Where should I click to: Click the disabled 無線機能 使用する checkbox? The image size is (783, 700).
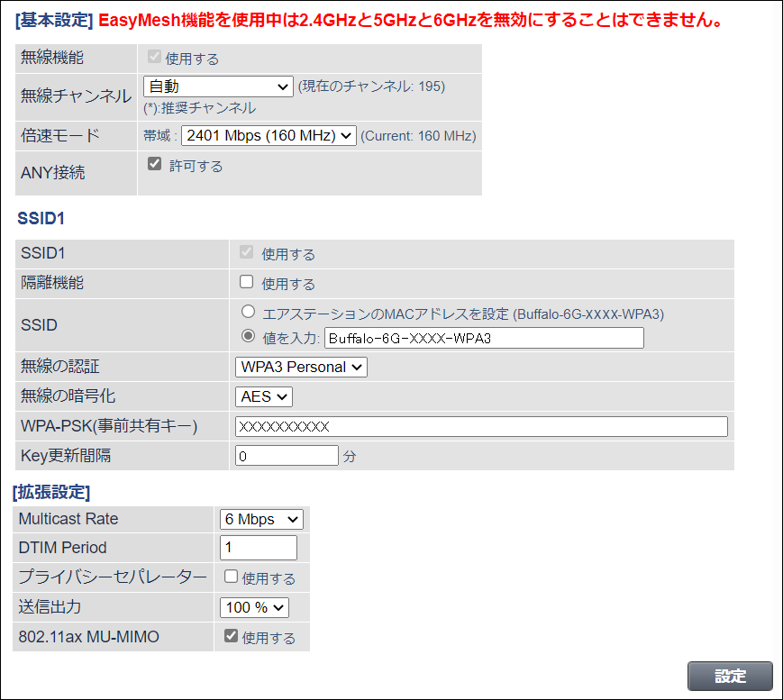pos(154,58)
